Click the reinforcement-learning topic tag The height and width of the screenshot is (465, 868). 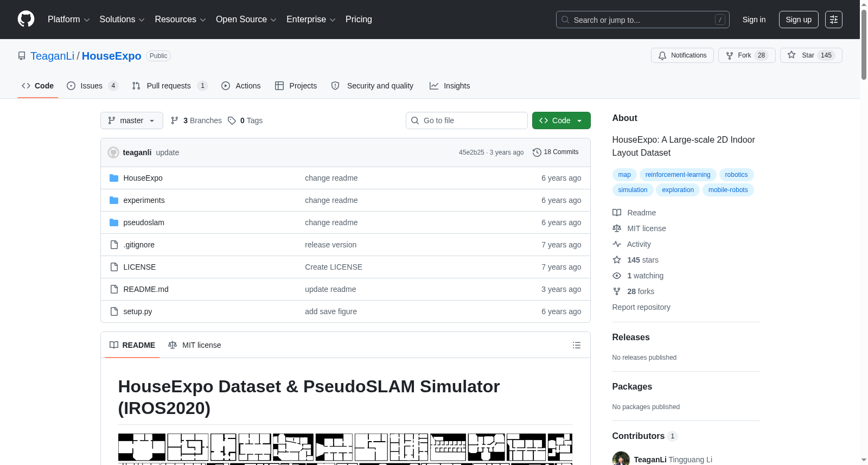pyautogui.click(x=678, y=175)
